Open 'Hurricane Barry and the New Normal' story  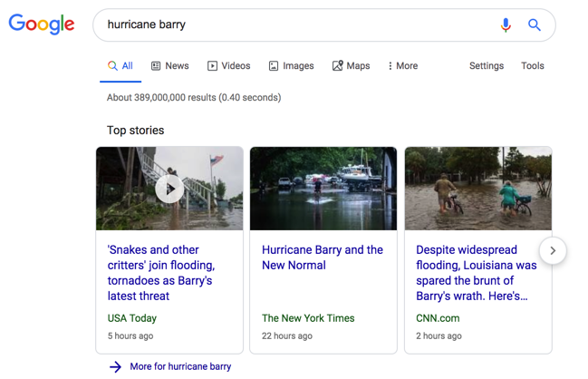point(323,258)
